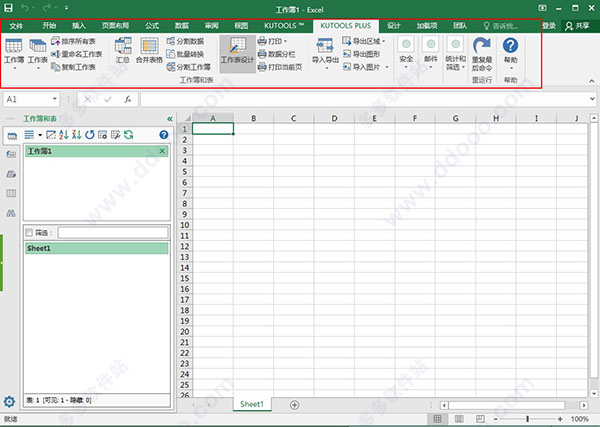This screenshot has height=427, width=600.
Task: Select the Sheet1 tab at the bottom
Action: 252,404
